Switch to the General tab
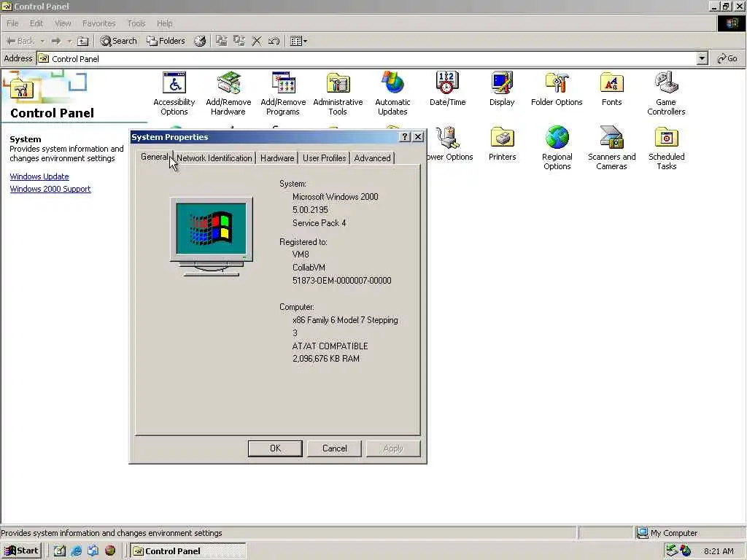Viewport: 747px width, 560px height. [x=155, y=157]
